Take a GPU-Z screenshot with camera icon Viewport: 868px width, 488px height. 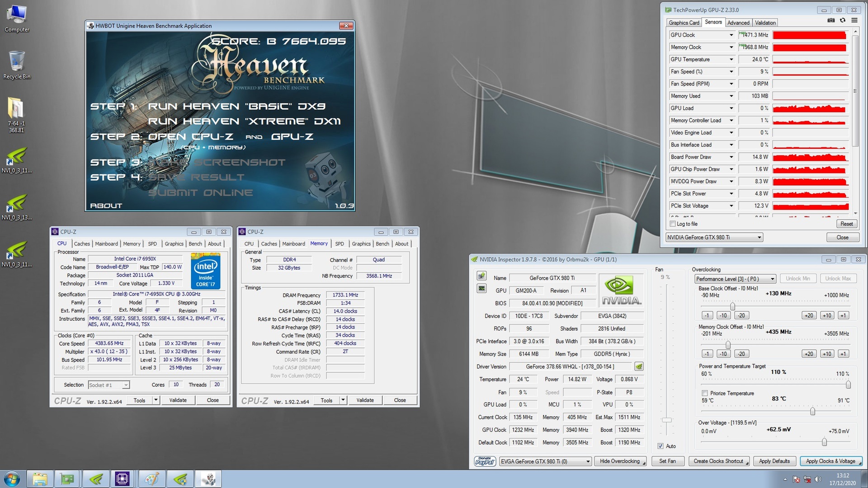click(x=831, y=20)
